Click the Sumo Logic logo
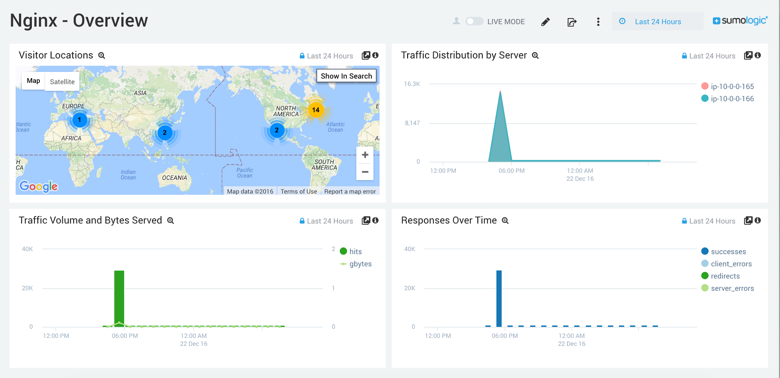780x378 pixels. (x=740, y=21)
